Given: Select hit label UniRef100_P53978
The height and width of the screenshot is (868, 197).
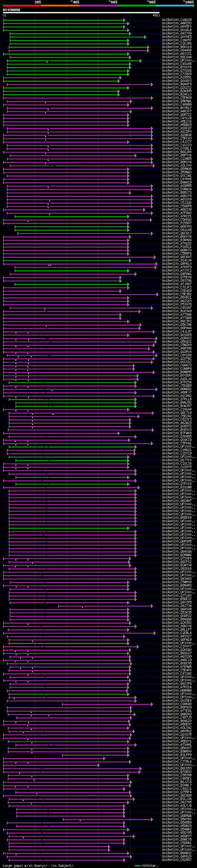Looking at the screenshot, I should [177, 304].
